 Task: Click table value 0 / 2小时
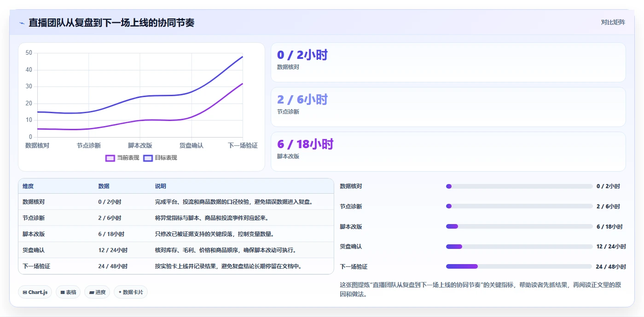110,202
